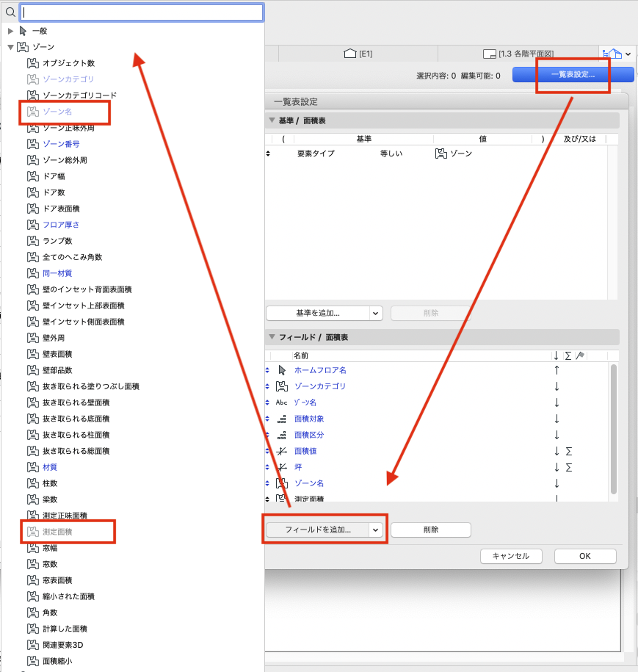
Task: Click the icon next to 角数
Action: (33, 613)
